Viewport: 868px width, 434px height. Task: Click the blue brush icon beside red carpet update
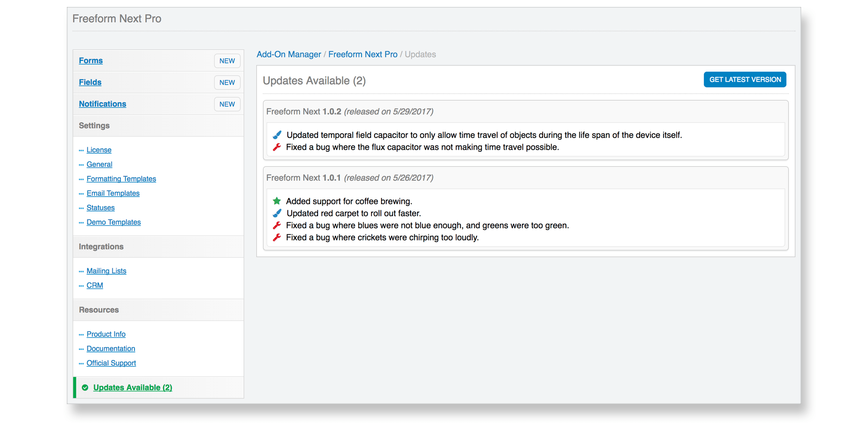pos(277,213)
